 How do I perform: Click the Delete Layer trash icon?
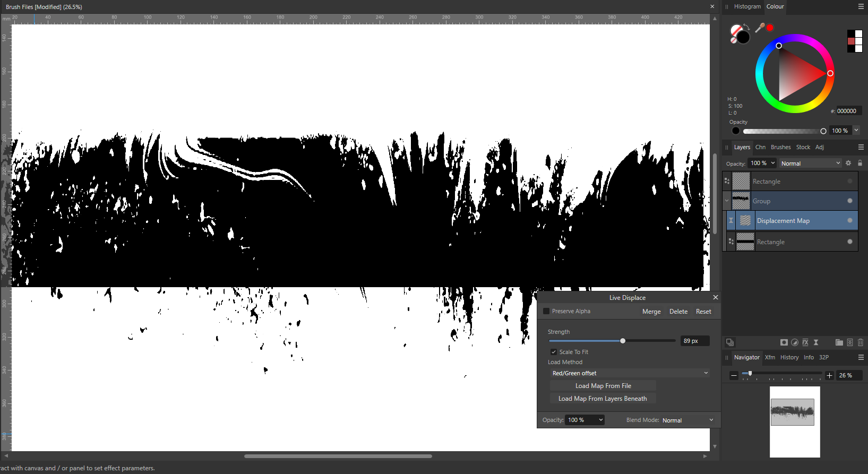pyautogui.click(x=861, y=342)
